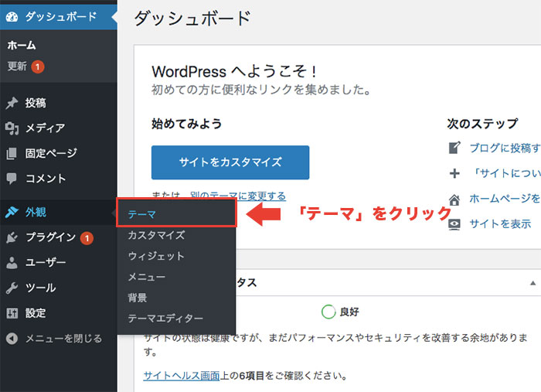Click the plus icon beside 「サイトについ
The height and width of the screenshot is (392, 541).
tap(454, 173)
